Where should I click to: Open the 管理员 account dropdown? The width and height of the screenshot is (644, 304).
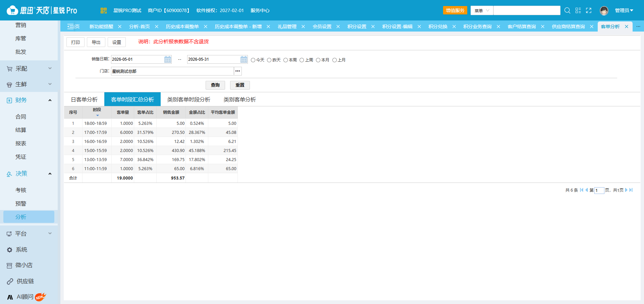click(624, 10)
